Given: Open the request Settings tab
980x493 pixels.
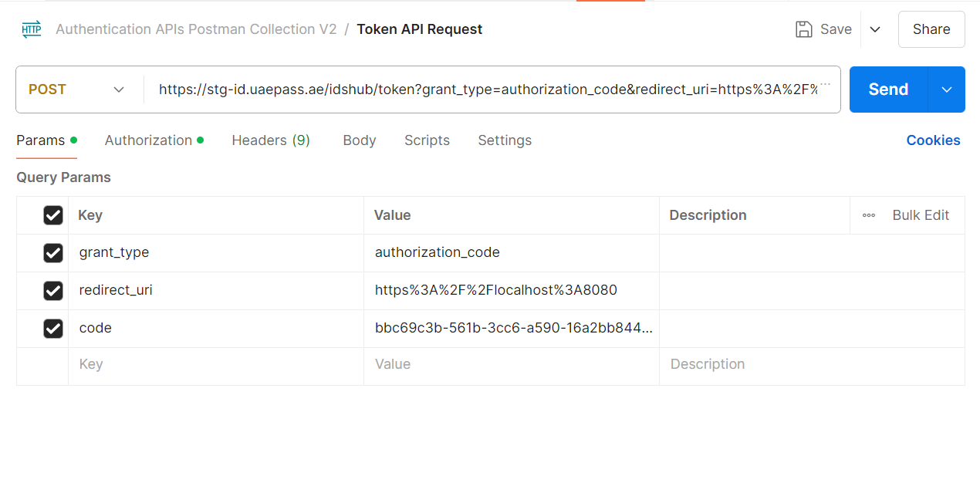Looking at the screenshot, I should click(505, 140).
